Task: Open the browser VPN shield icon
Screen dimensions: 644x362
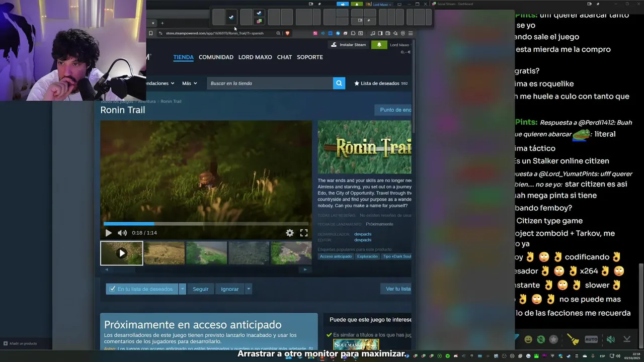Action: (403, 33)
